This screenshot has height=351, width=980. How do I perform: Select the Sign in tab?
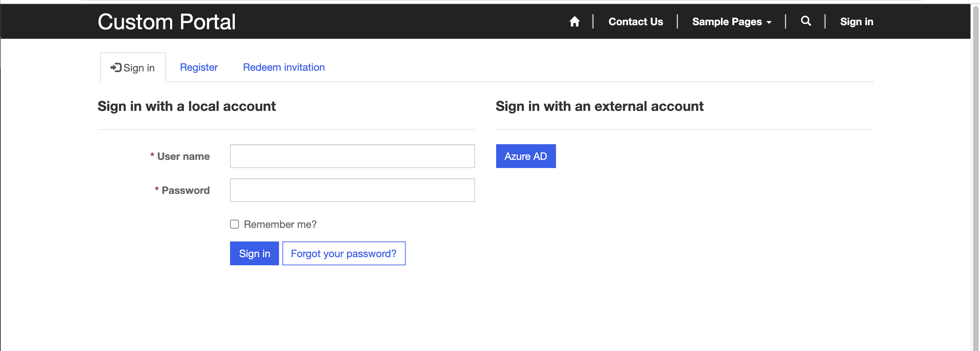[133, 67]
